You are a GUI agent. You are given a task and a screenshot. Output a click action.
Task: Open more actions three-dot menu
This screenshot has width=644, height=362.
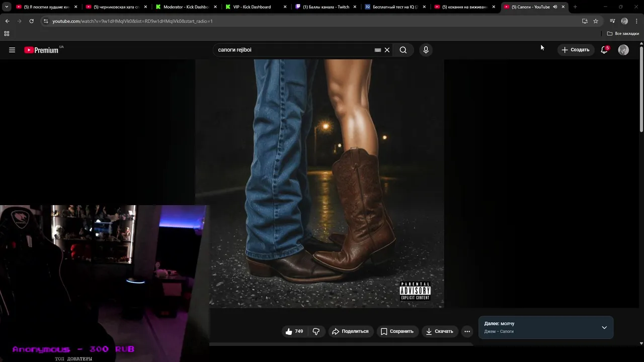[467, 331]
